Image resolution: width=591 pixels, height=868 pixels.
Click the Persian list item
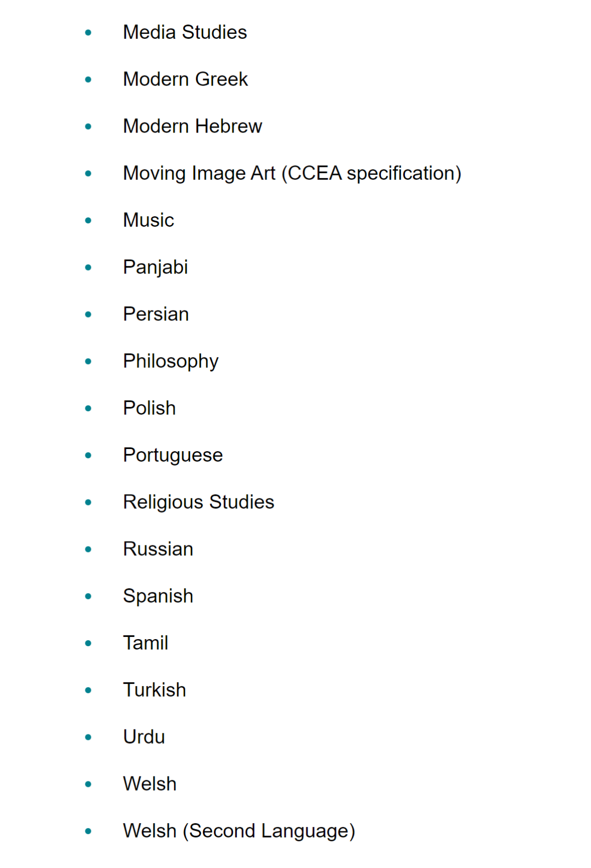156,314
